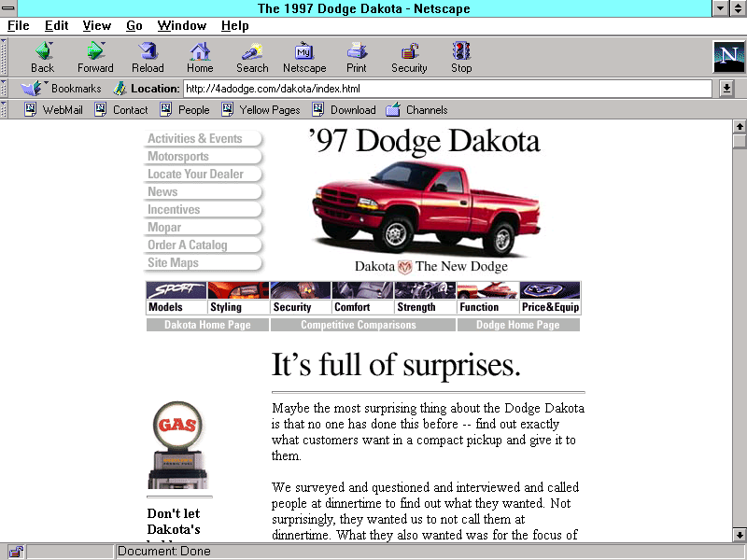
Task: Click the Location address field
Action: 448,89
